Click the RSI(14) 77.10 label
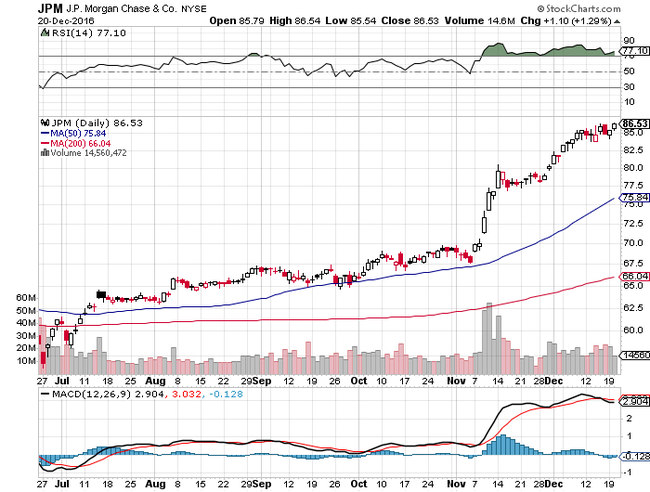This screenshot has height=492, width=650. [x=88, y=33]
